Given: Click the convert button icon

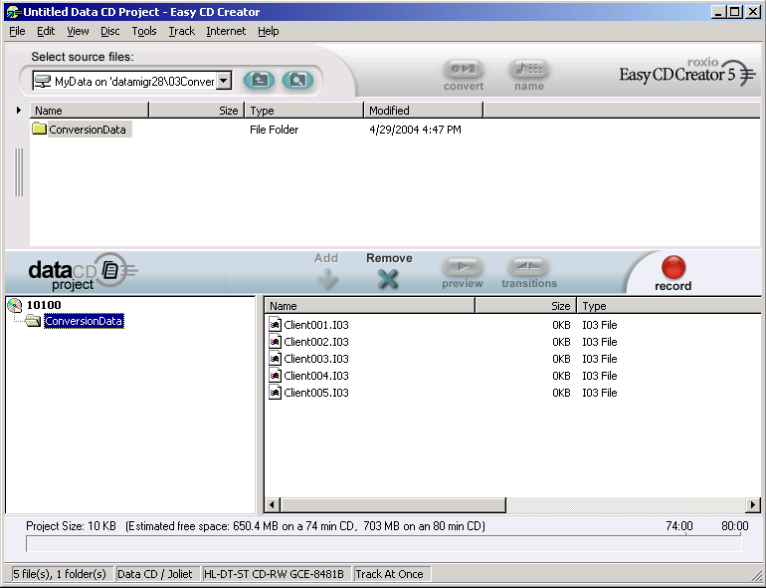Looking at the screenshot, I should point(463,69).
